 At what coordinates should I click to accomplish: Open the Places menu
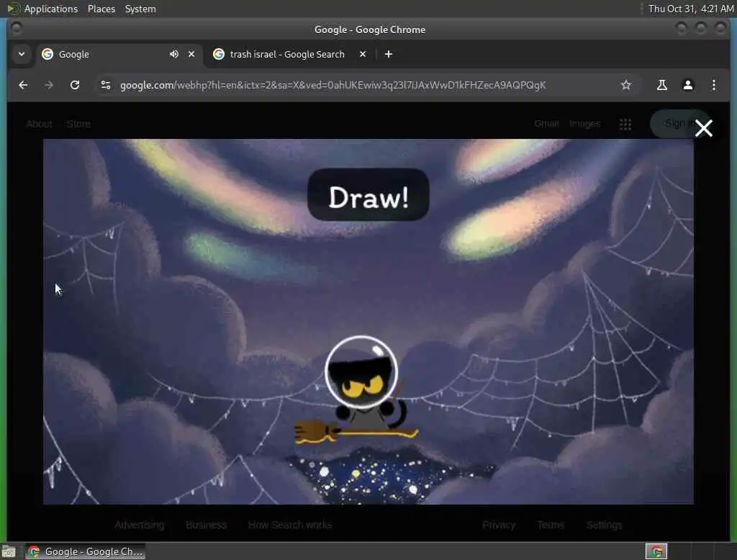101,9
